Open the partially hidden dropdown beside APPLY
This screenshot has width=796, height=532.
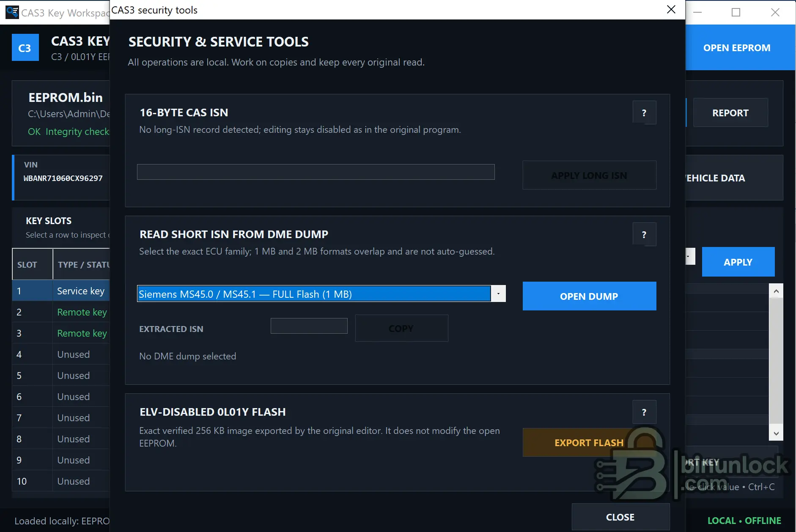[x=689, y=256]
